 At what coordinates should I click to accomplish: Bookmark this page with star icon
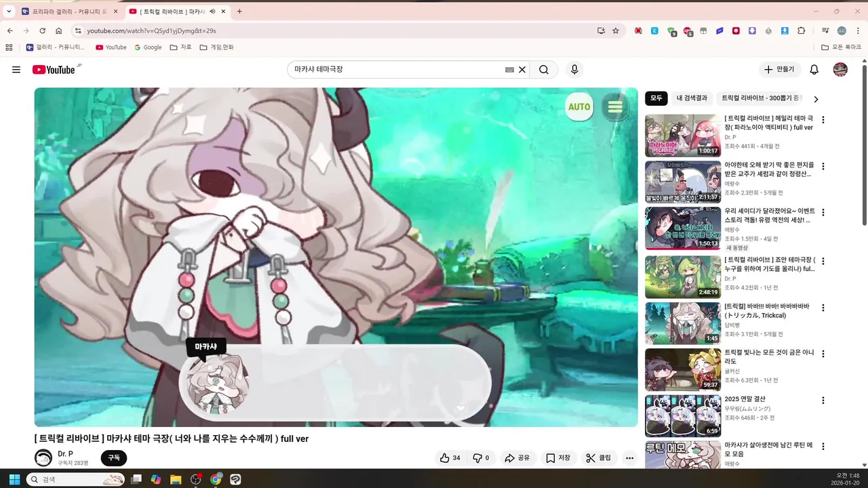point(616,30)
